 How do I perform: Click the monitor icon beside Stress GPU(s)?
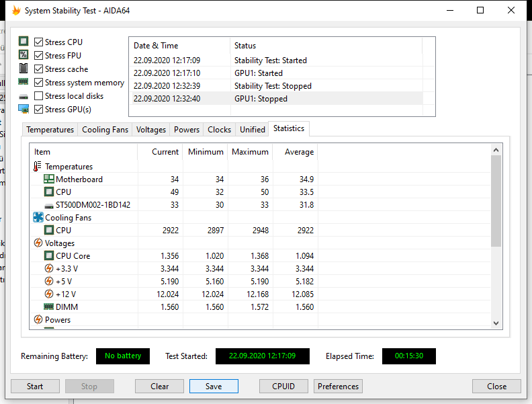pyautogui.click(x=24, y=109)
